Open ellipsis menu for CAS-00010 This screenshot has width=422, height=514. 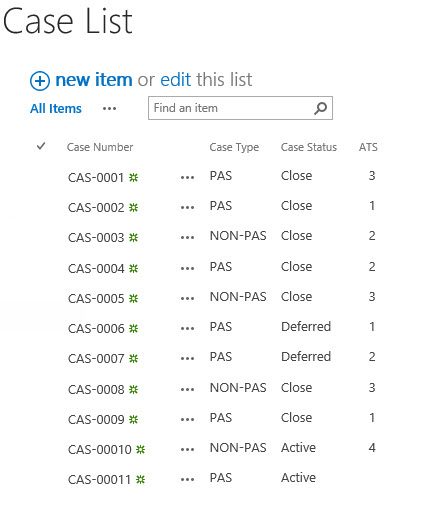(x=187, y=449)
